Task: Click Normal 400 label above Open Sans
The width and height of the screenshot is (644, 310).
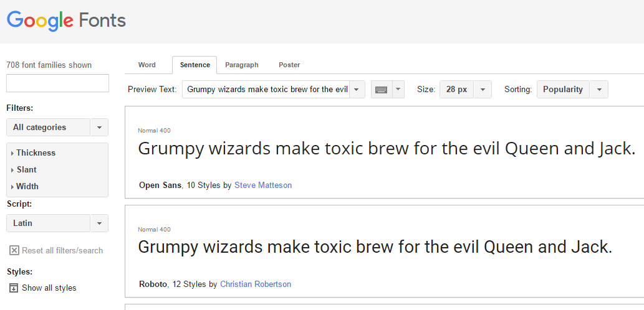Action: (x=154, y=131)
